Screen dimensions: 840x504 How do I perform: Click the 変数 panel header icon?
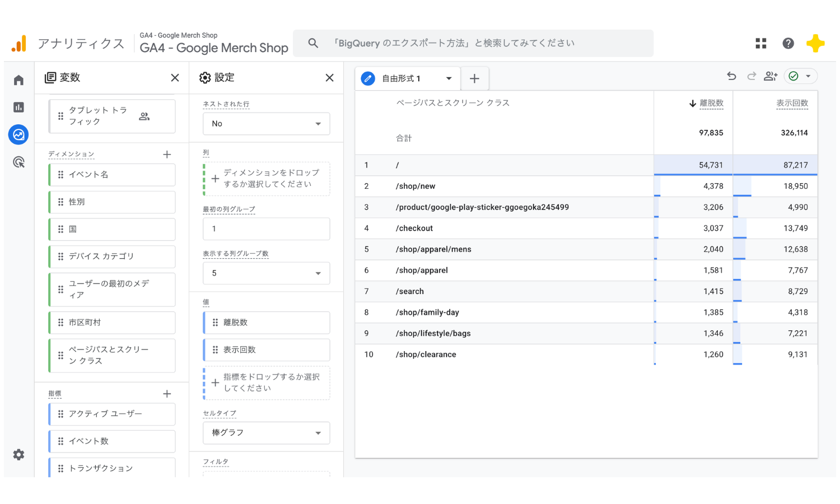(x=50, y=78)
